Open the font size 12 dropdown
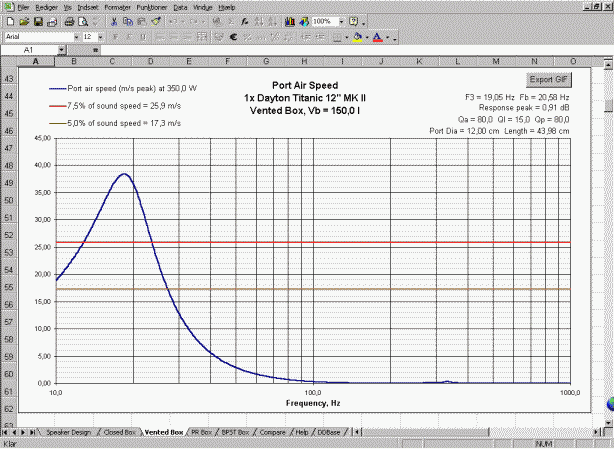Image resolution: width=614 pixels, height=449 pixels. click(101, 37)
